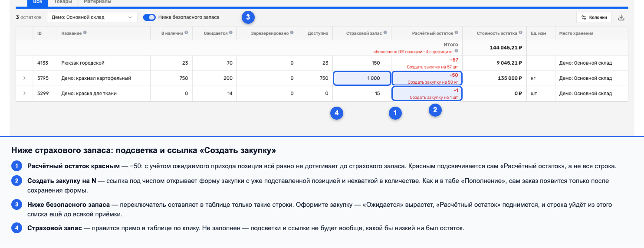
Task: Click the red calculated balance -57
Action: point(454,60)
